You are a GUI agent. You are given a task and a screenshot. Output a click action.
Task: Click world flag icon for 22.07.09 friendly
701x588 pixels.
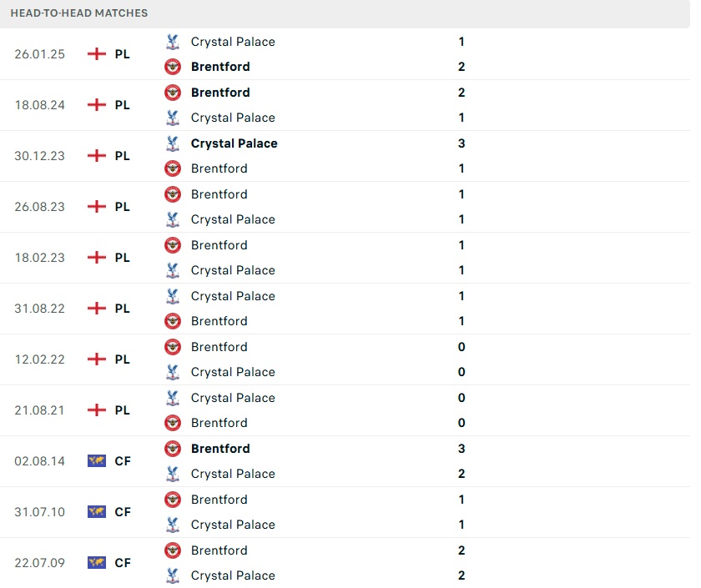pos(97,563)
